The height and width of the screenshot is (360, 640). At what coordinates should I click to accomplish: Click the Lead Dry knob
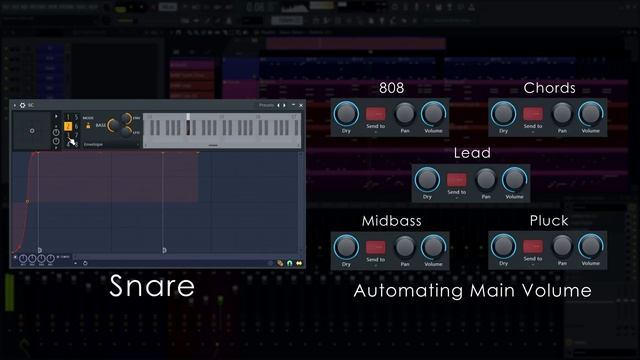(x=427, y=180)
